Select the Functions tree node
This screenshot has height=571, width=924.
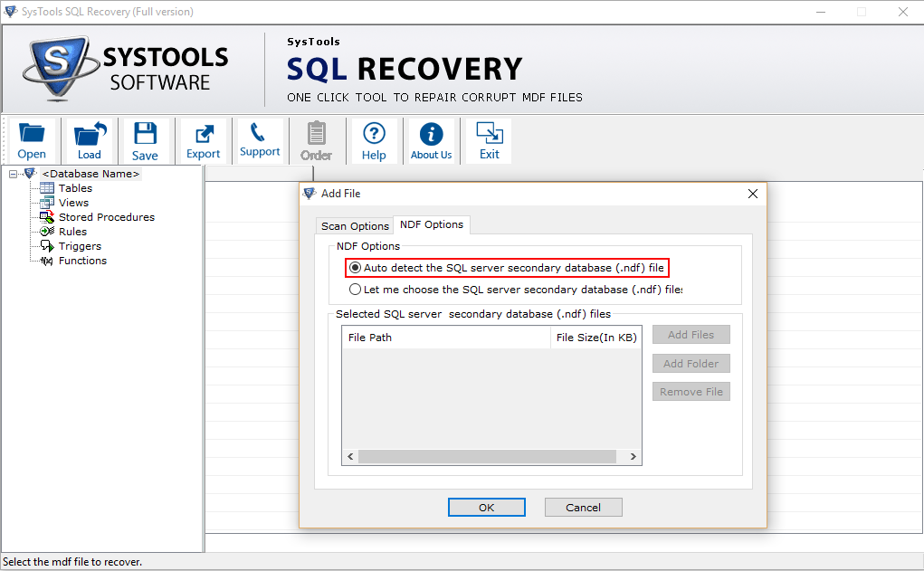point(82,261)
